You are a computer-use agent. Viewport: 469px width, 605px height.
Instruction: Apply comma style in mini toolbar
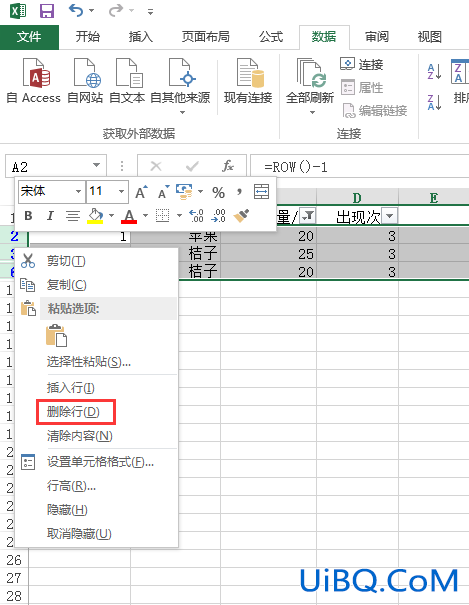(x=239, y=191)
